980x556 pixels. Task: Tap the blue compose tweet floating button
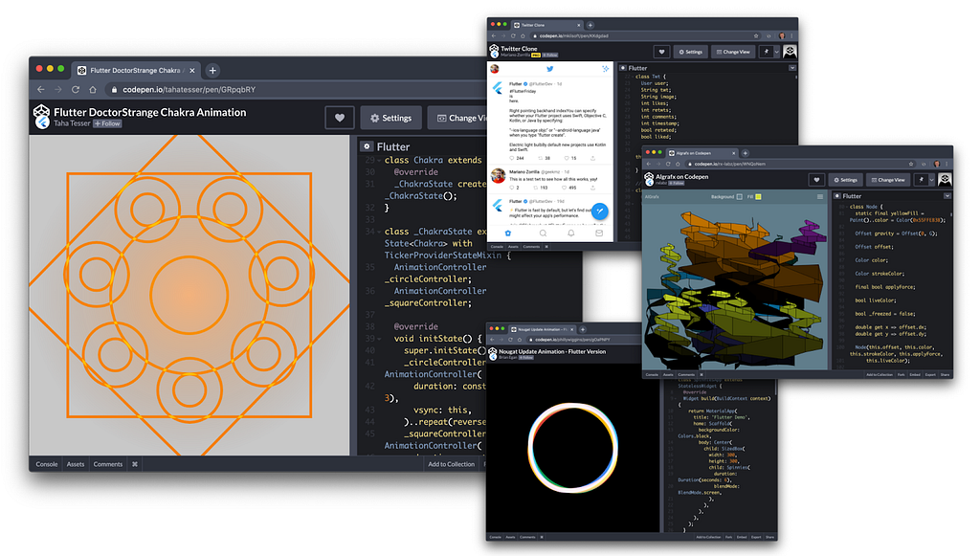click(599, 211)
